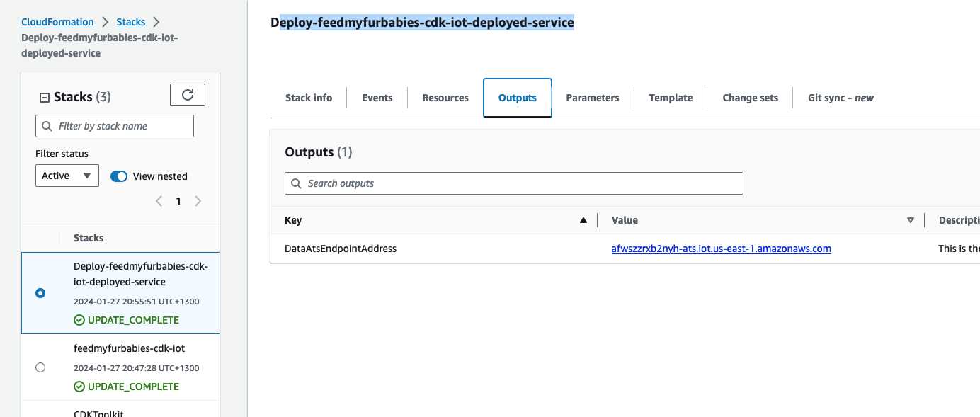
Task: Click the Key column header
Action: tap(293, 220)
